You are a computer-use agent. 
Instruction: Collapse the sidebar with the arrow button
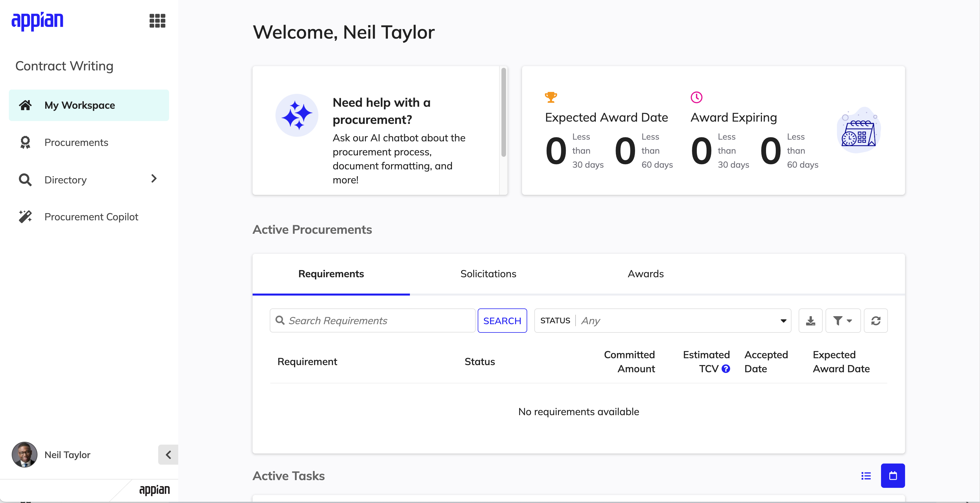168,455
